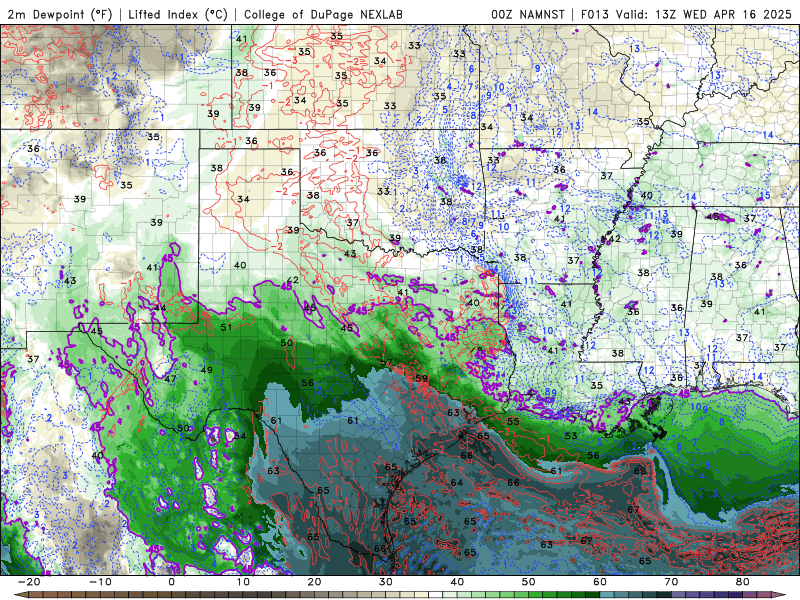Click the dewpoint value 68 over the Gulf
Screen dimensions: 800x600
[640, 470]
